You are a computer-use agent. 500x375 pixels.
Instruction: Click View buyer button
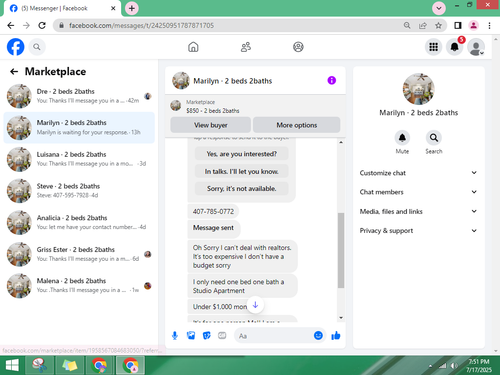point(211,125)
